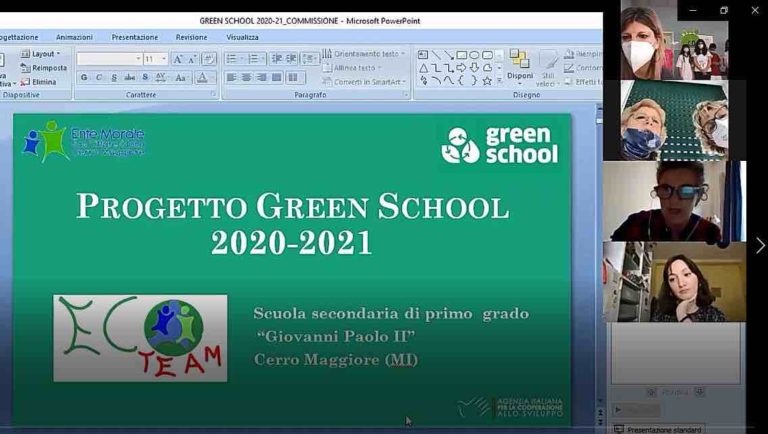Pick the oval shape
The width and height of the screenshot is (768, 434).
pyautogui.click(x=474, y=55)
